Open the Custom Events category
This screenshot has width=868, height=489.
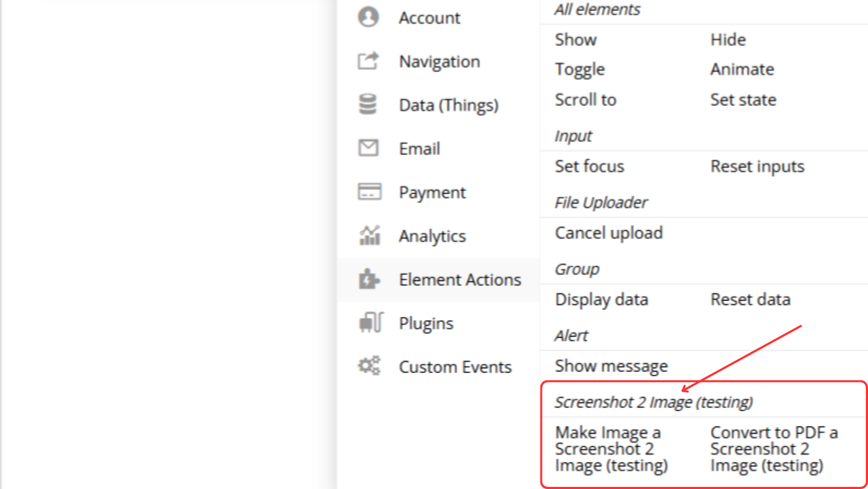click(455, 367)
